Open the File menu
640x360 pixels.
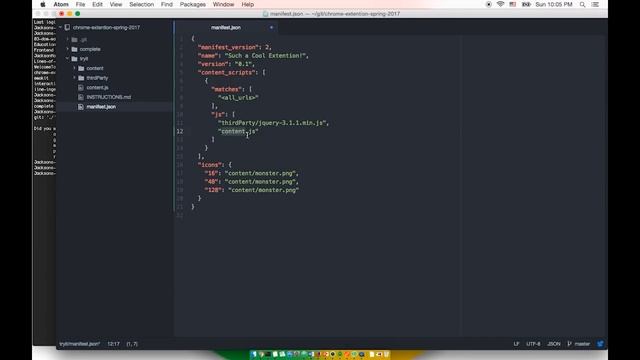coord(80,4)
